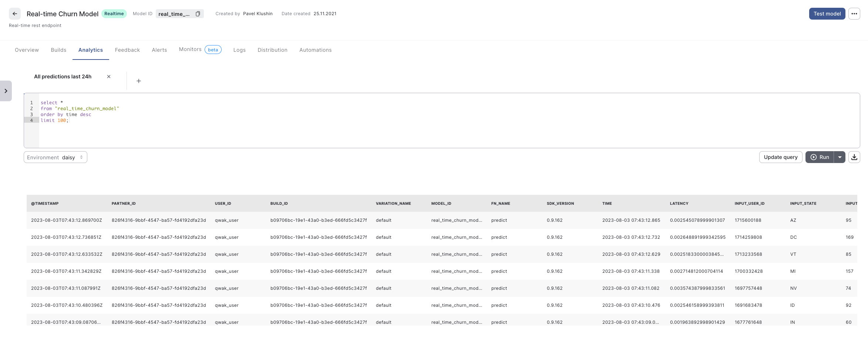Copy the Model ID to clipboard
The width and height of the screenshot is (868, 353).
point(198,14)
